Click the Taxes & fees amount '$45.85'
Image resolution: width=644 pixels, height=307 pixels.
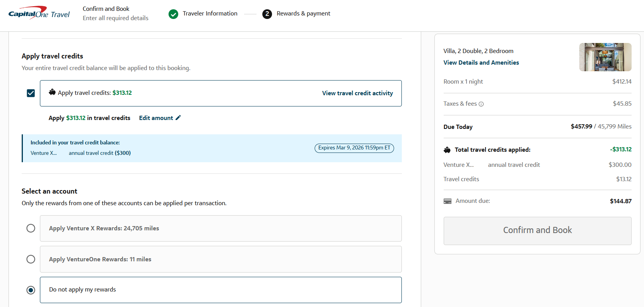tap(622, 104)
